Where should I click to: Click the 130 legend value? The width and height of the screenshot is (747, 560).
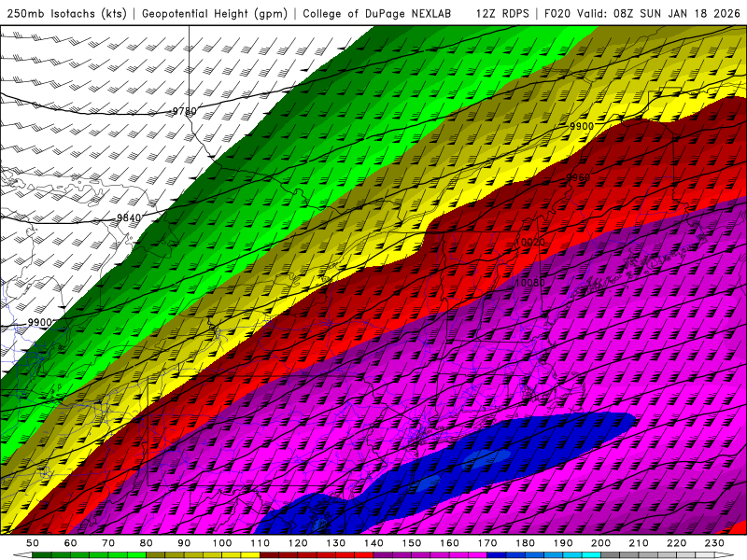[336, 543]
